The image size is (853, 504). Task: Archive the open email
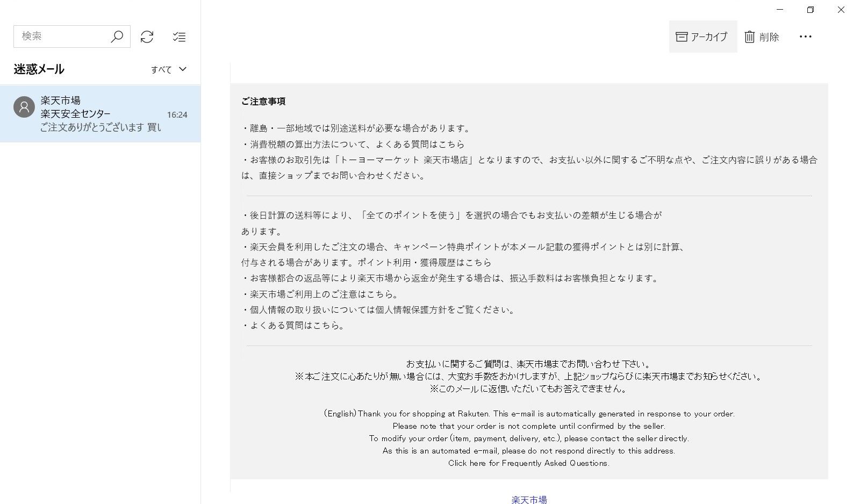703,37
